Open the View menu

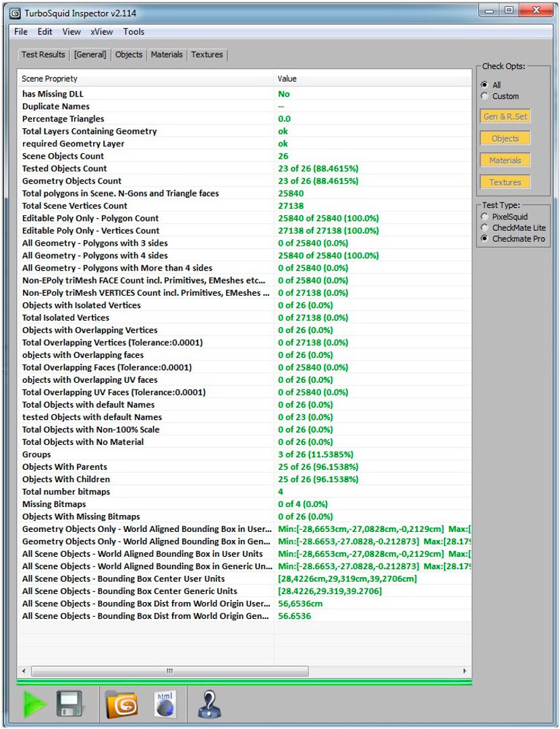click(x=72, y=32)
